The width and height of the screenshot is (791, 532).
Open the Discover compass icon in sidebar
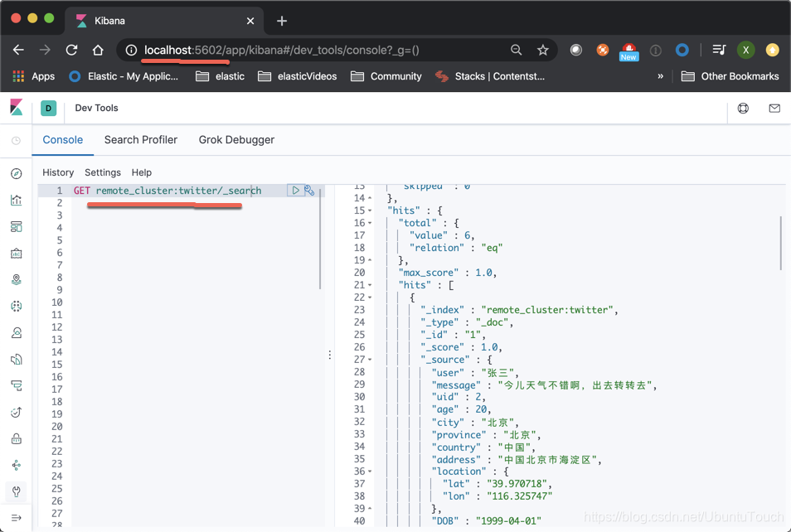(x=16, y=173)
